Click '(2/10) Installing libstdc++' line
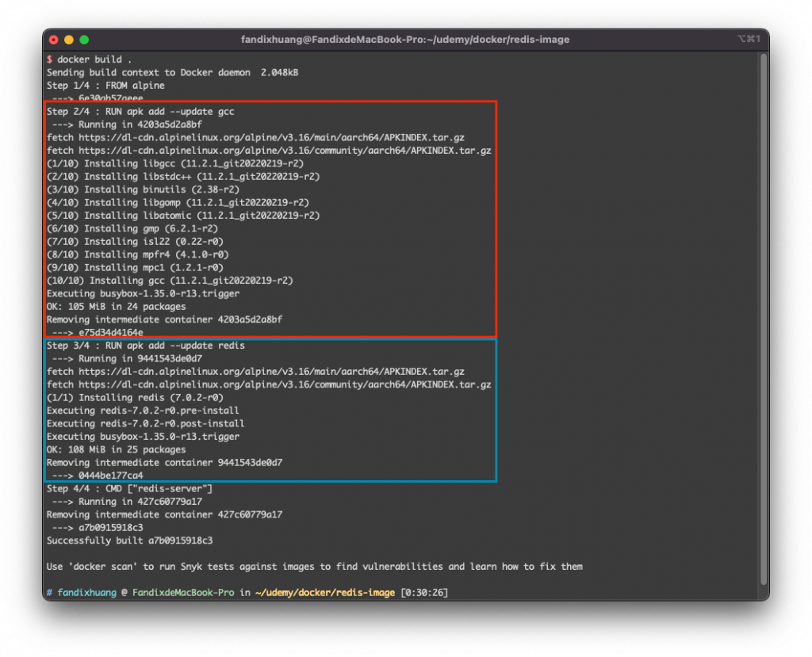The image size is (812, 657). [183, 177]
